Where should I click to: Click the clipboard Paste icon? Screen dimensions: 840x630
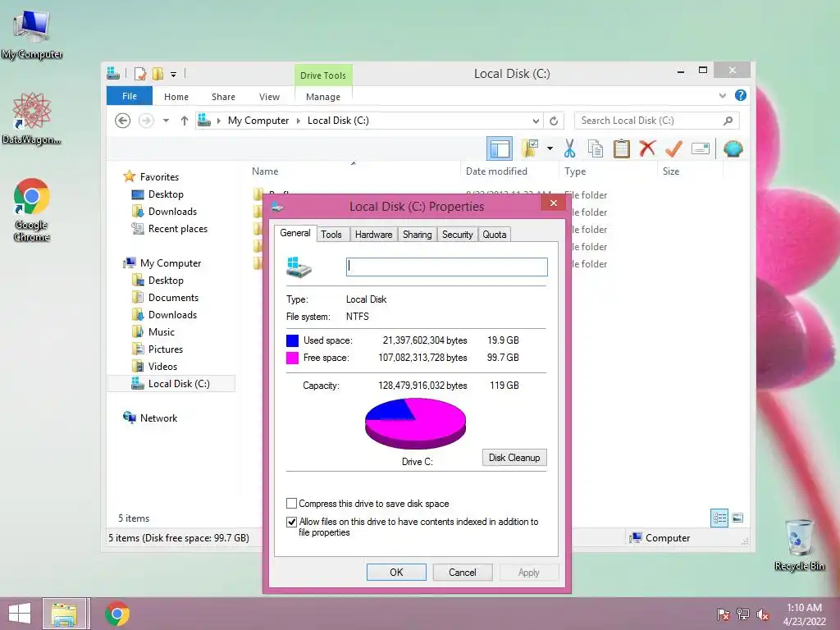pyautogui.click(x=622, y=149)
